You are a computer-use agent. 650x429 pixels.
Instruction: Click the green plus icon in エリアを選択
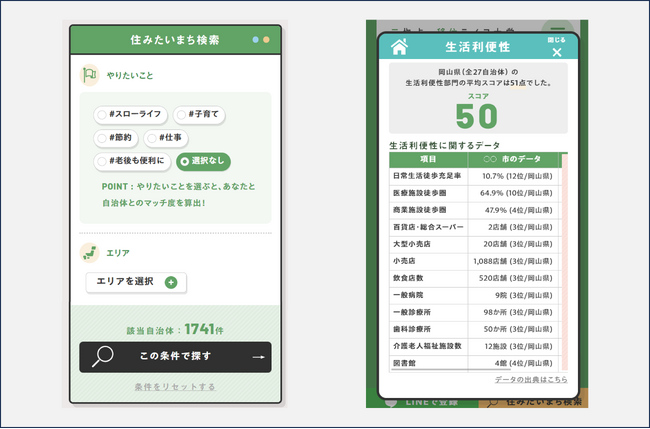tap(171, 283)
